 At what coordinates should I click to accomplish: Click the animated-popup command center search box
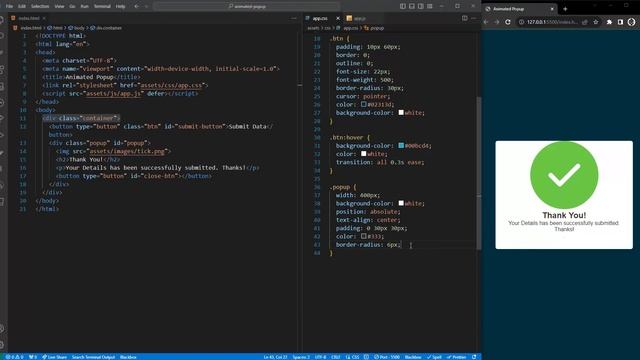tap(247, 7)
